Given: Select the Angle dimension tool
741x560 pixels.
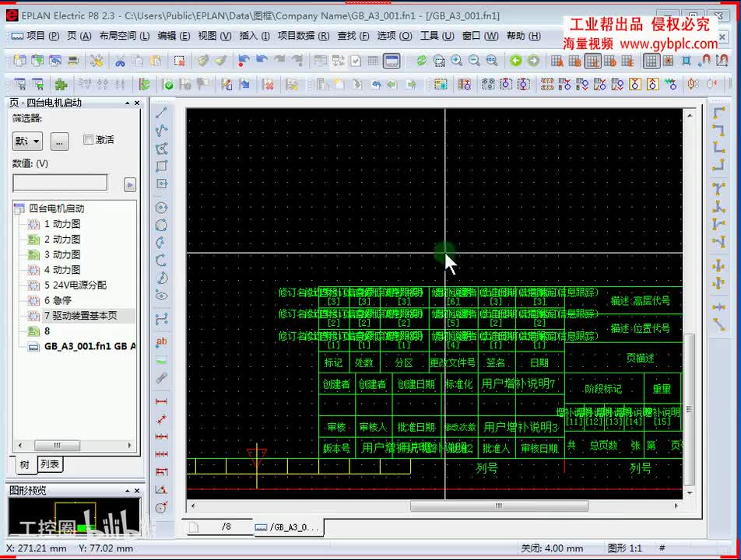Looking at the screenshot, I should point(161,490).
